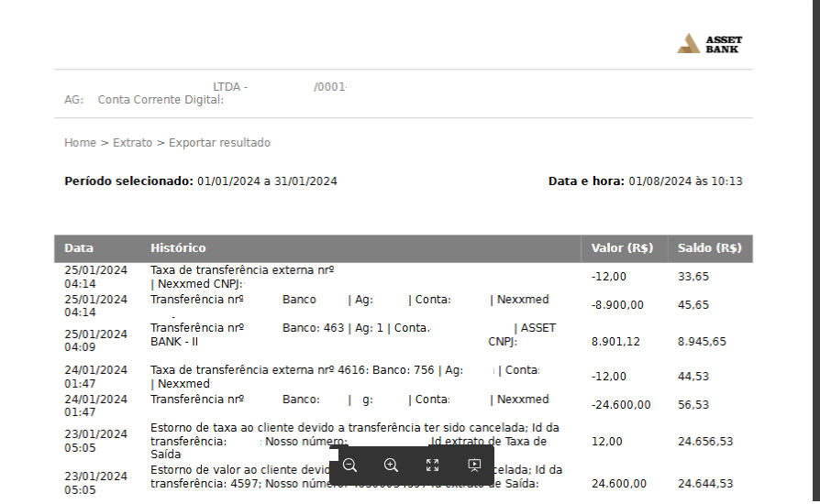
Task: Click the Histórico column header
Action: click(178, 248)
